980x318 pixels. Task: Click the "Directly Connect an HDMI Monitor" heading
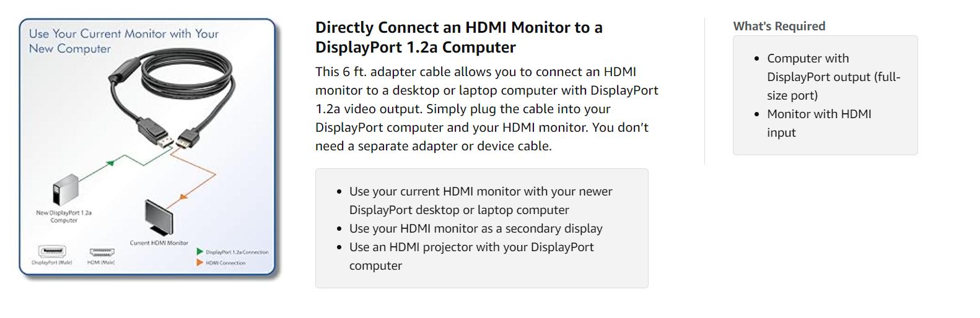pyautogui.click(x=458, y=37)
